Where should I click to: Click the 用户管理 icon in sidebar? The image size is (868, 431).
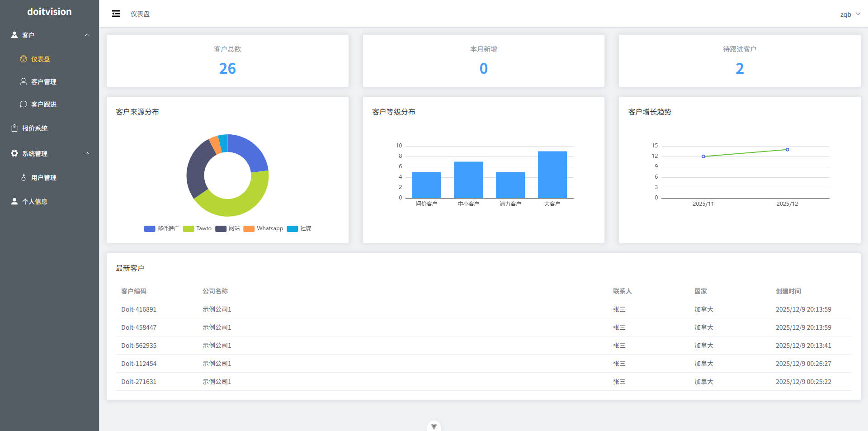pos(24,177)
